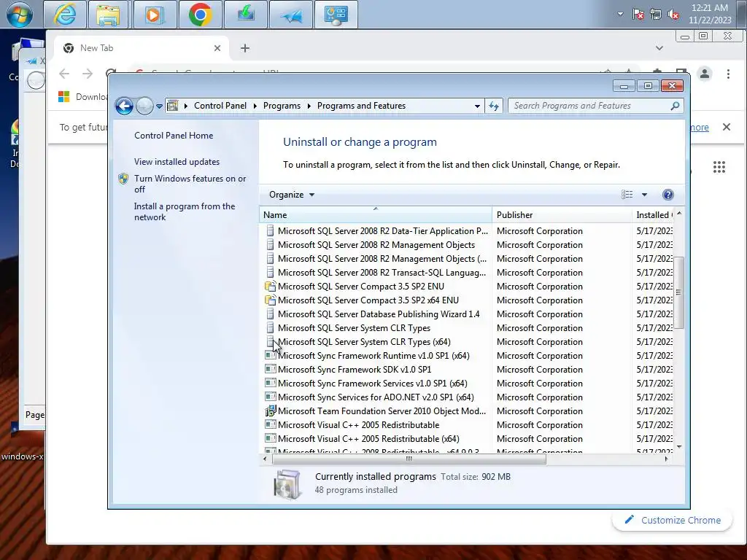Click the vertical scrollbar thumb of program list
This screenshot has height=560, width=747.
679,292
